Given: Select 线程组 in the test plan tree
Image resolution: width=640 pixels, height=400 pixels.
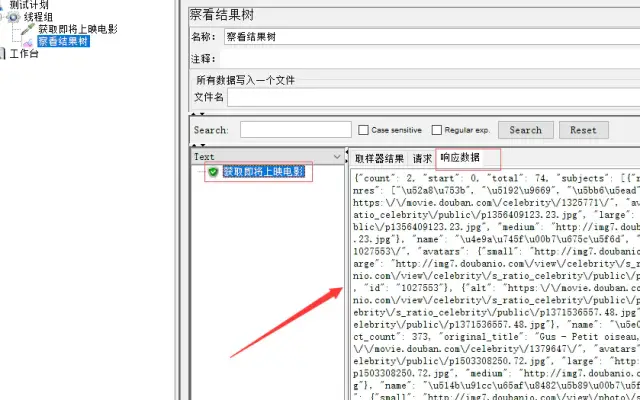Looking at the screenshot, I should point(38,17).
